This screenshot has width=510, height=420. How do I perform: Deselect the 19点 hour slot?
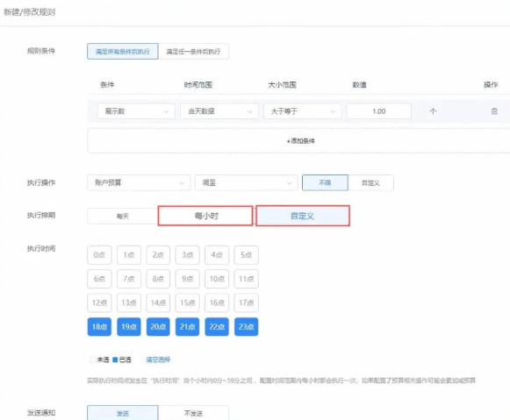(129, 327)
